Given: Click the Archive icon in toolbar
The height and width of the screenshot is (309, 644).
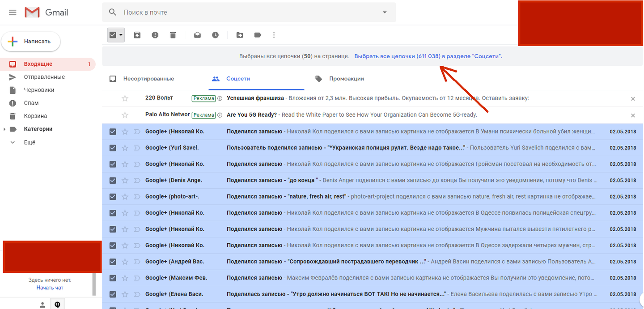Looking at the screenshot, I should pyautogui.click(x=137, y=35).
